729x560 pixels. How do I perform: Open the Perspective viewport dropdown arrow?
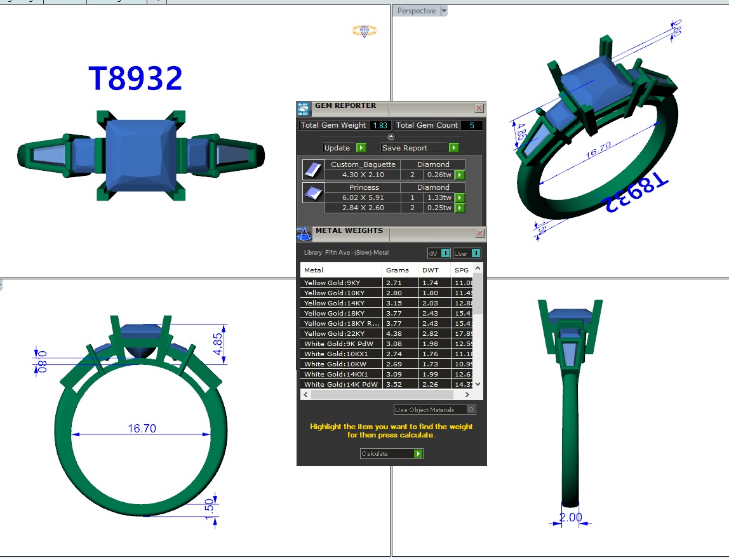[444, 11]
